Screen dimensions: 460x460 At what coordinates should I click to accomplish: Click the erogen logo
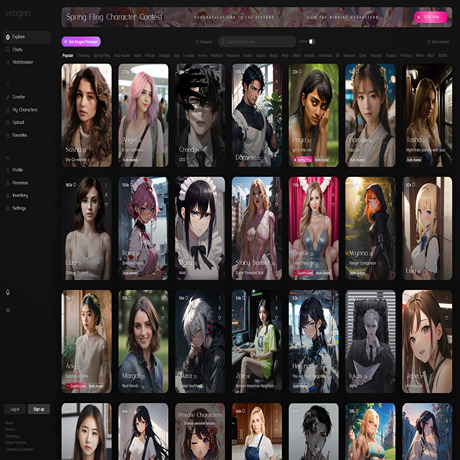click(18, 13)
